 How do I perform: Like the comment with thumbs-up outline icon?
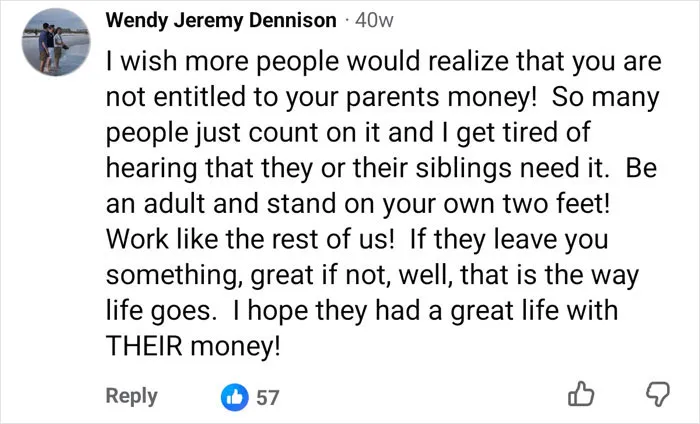click(581, 394)
